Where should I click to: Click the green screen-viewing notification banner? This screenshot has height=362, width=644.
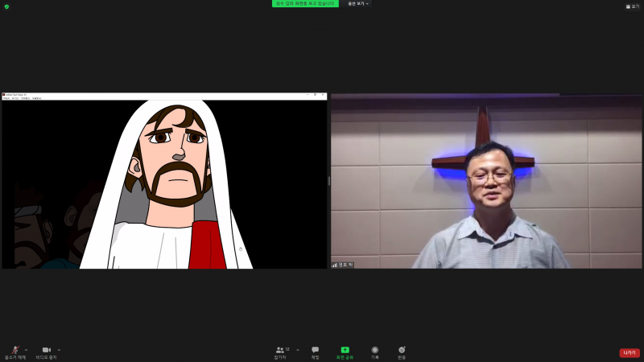pyautogui.click(x=305, y=4)
